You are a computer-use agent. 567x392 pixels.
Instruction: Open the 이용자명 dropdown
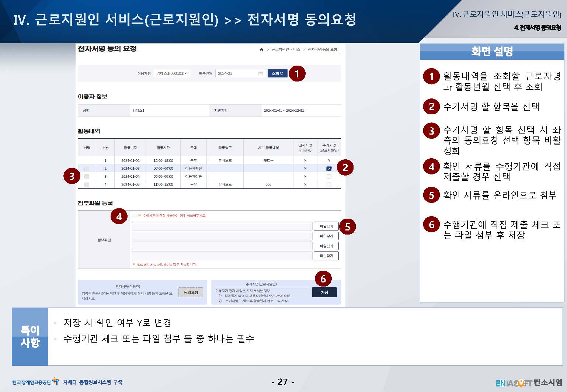pos(172,73)
